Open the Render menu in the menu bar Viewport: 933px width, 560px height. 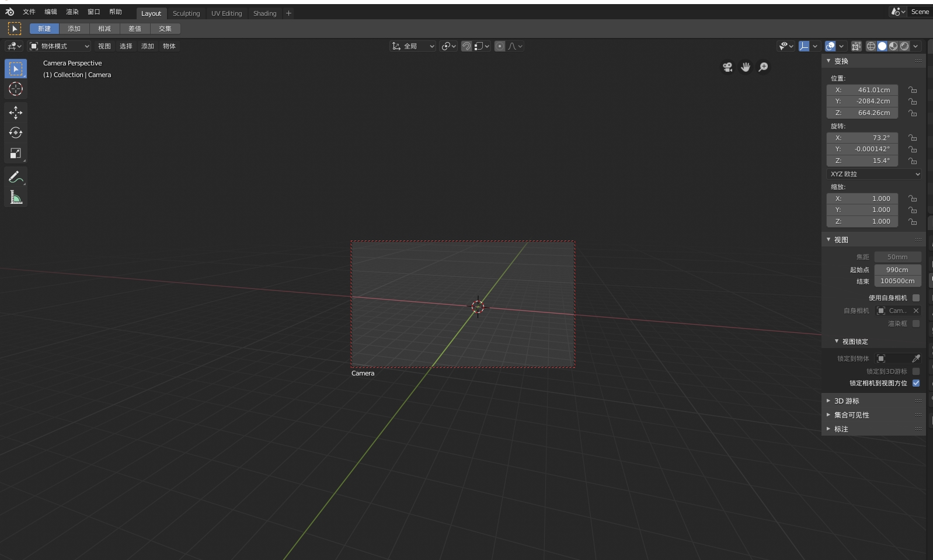pyautogui.click(x=72, y=12)
